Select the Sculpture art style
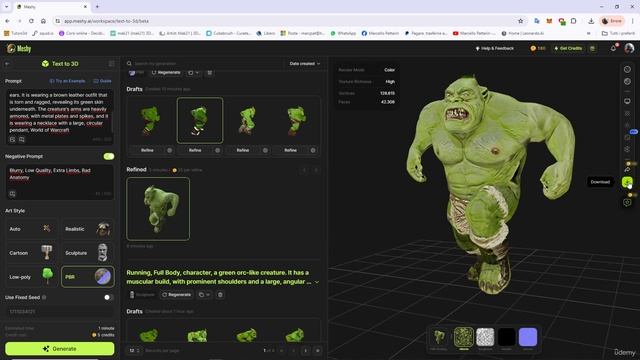The image size is (640, 360). coord(88,253)
